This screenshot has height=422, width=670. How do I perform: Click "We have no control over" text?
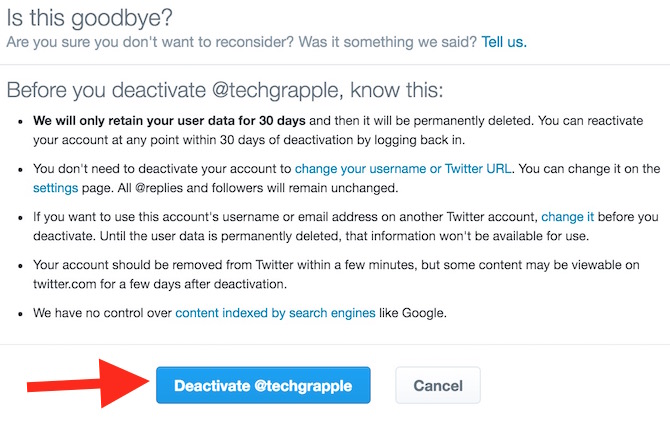click(x=102, y=312)
